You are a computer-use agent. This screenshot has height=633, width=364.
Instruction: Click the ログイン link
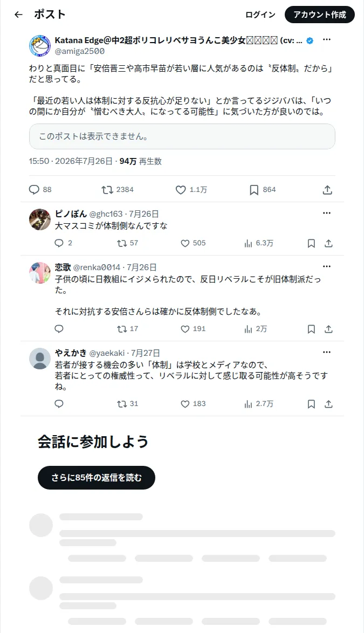[260, 15]
